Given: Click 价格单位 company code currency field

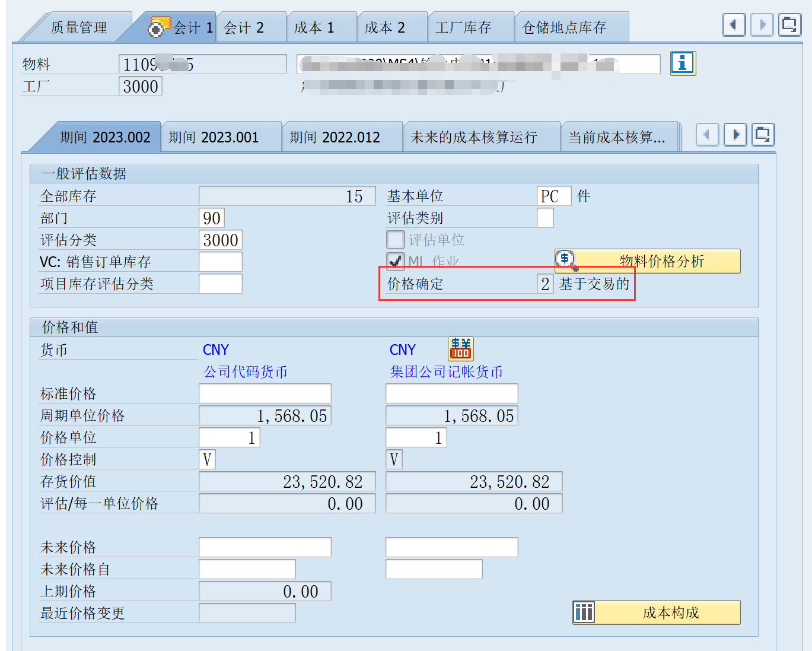Looking at the screenshot, I should click(x=230, y=437).
